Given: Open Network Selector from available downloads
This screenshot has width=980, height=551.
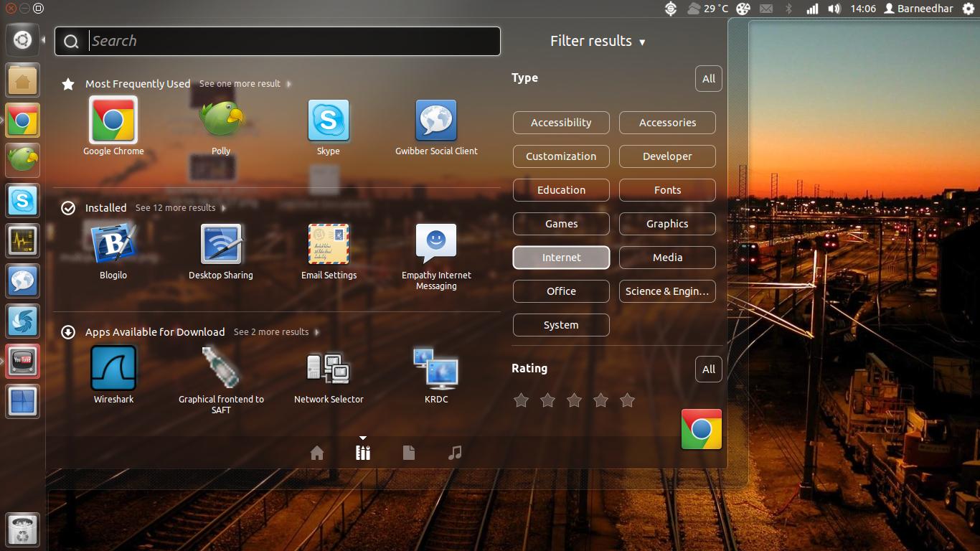Looking at the screenshot, I should pos(328,369).
